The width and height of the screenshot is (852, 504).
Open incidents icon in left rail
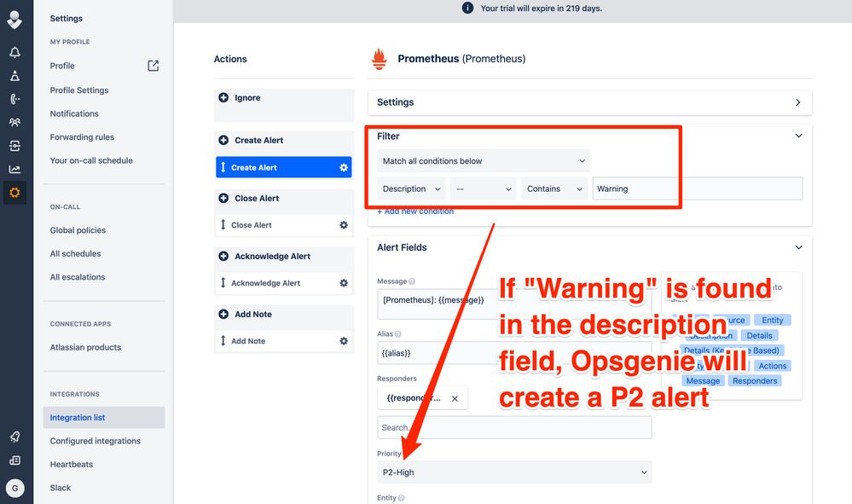coord(14,76)
